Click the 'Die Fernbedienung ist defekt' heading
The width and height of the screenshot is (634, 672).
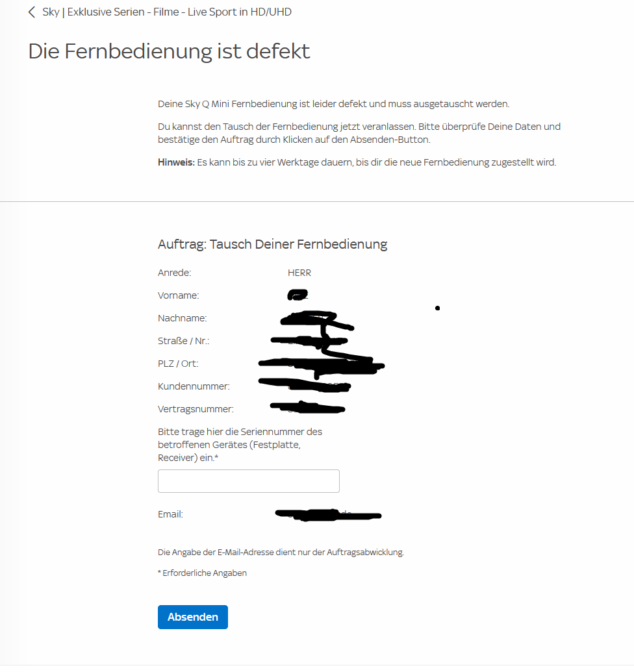pos(169,51)
